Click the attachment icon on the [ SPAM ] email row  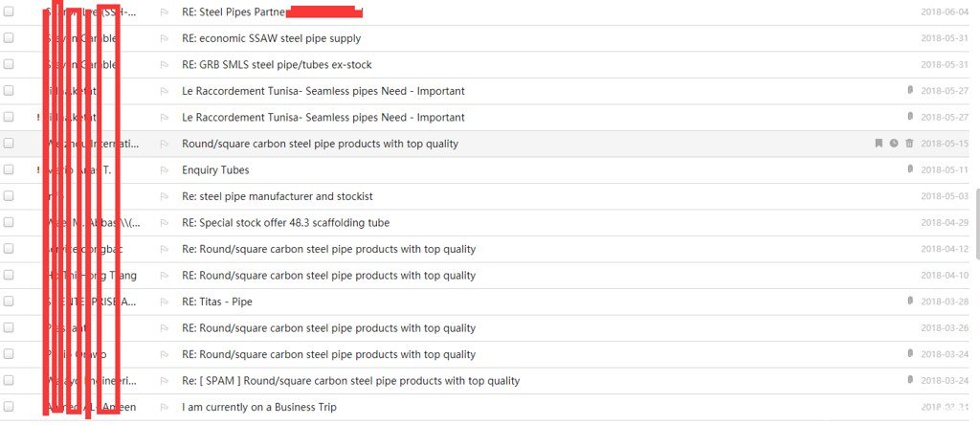[x=910, y=380]
